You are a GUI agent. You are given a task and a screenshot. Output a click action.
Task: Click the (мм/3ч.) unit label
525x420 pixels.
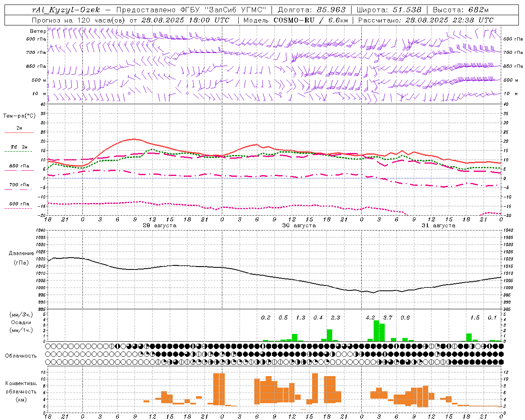click(x=21, y=315)
